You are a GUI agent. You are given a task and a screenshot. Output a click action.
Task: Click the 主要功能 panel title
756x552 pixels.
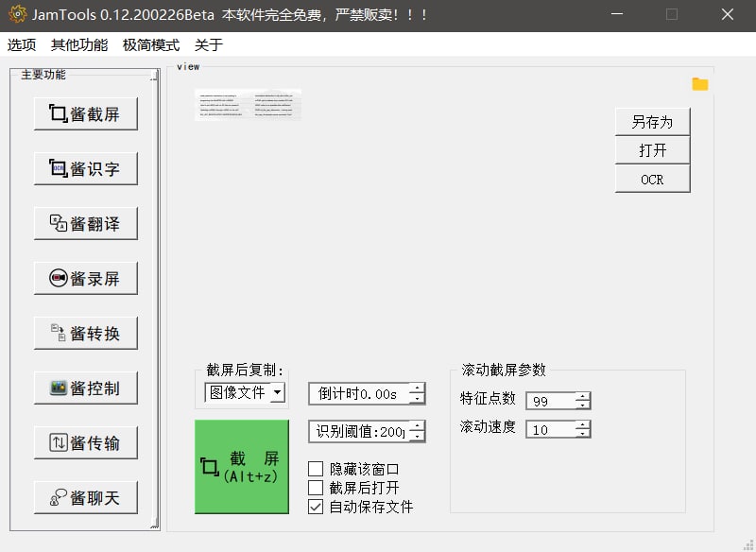pyautogui.click(x=43, y=75)
